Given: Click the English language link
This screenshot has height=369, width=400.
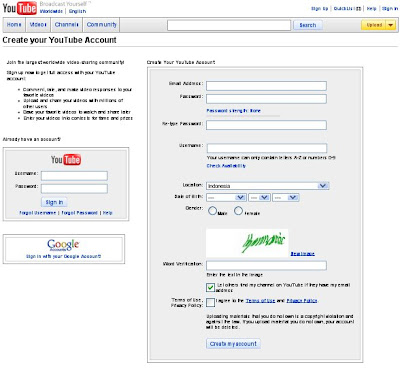Looking at the screenshot, I should (x=77, y=11).
